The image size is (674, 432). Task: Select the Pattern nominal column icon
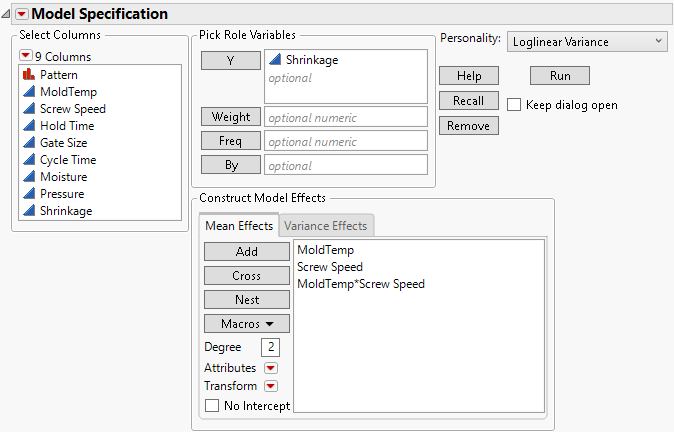[28, 75]
